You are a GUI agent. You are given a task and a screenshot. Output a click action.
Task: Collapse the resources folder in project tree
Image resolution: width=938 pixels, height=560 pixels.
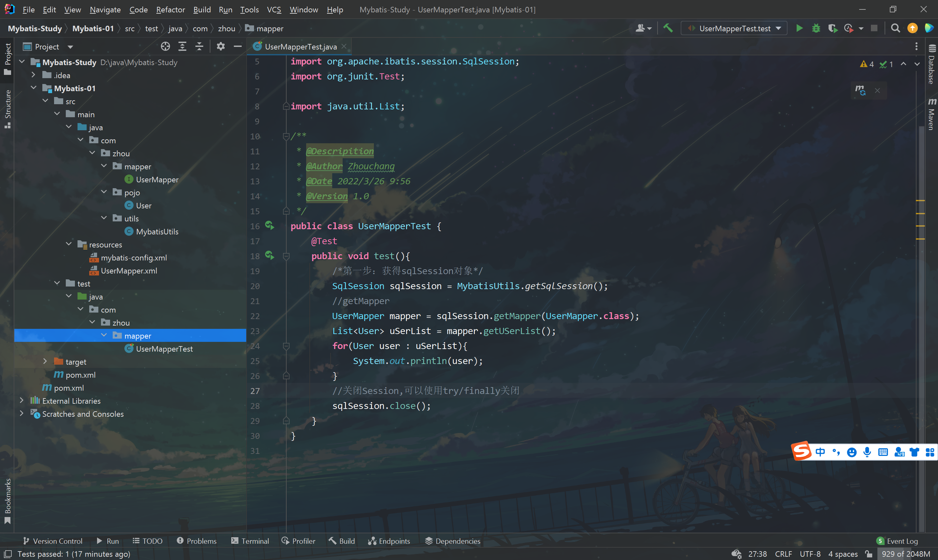69,244
